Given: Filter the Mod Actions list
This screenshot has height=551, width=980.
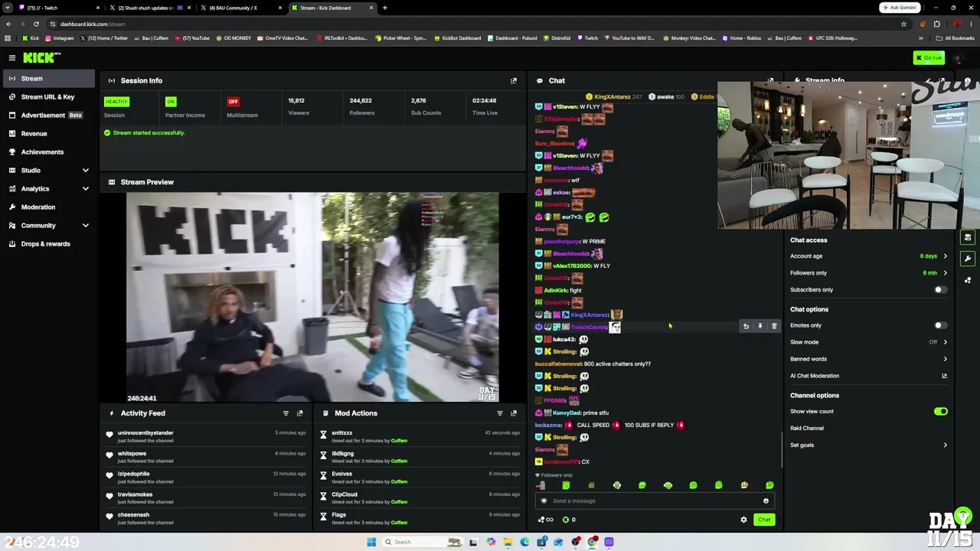Looking at the screenshot, I should pos(500,413).
